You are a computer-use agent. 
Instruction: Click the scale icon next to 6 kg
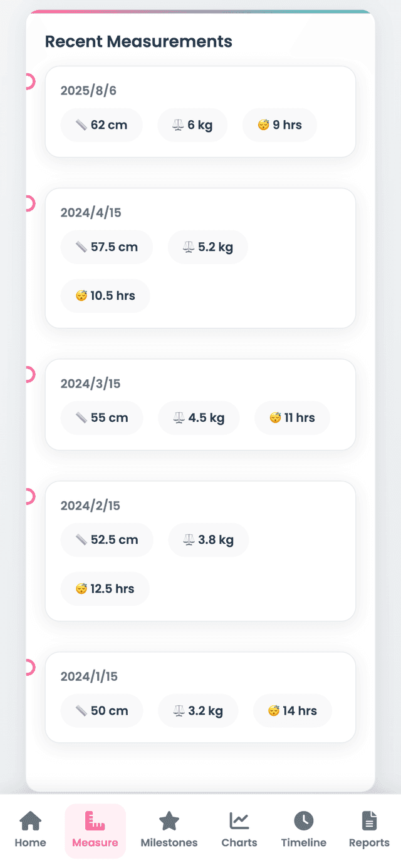click(x=177, y=125)
